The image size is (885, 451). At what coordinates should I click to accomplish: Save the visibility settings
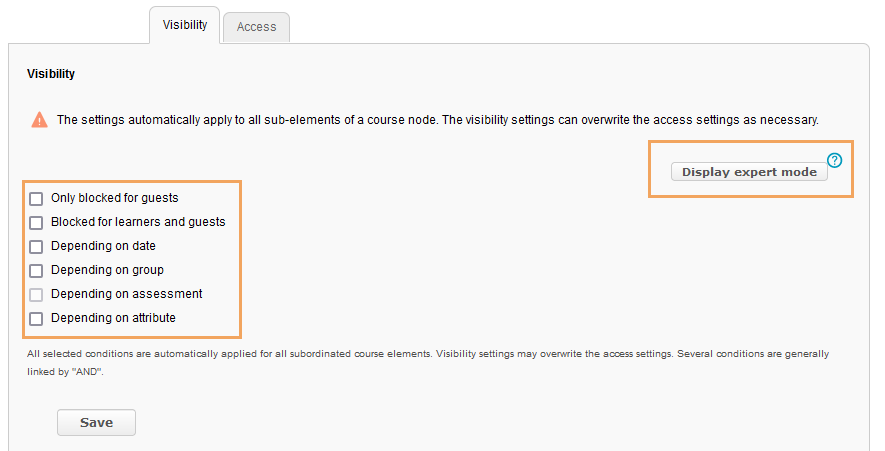pyautogui.click(x=97, y=422)
